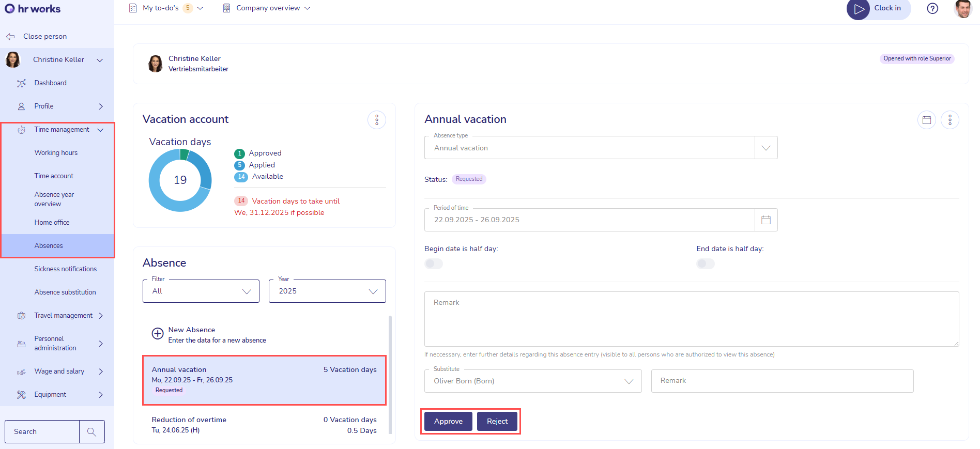
Task: Reject the vacation request
Action: (x=497, y=422)
